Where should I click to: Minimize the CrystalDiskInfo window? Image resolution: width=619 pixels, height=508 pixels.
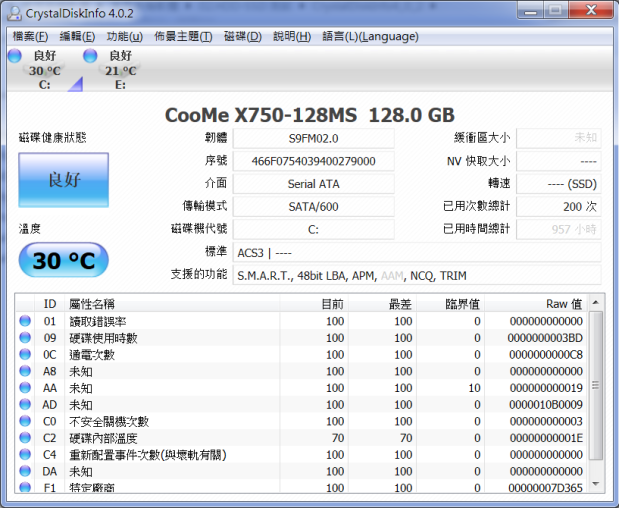coord(530,11)
